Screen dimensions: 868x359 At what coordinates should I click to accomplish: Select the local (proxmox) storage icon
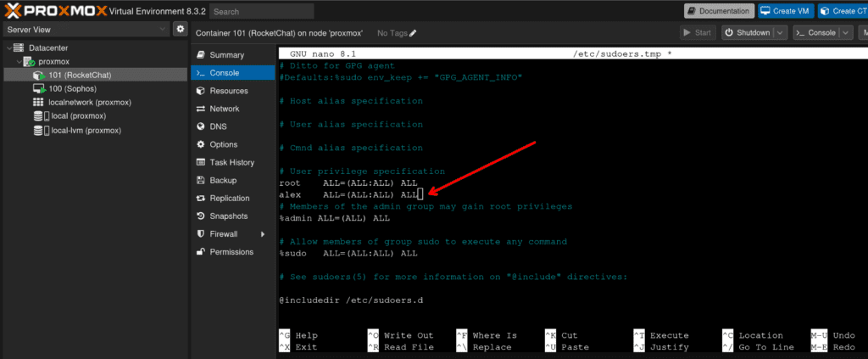38,116
